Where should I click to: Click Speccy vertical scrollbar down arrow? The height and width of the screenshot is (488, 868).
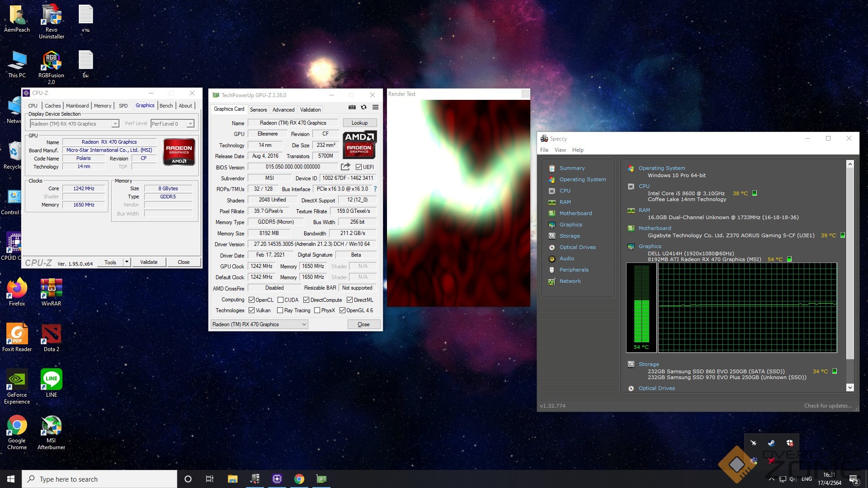coord(850,387)
